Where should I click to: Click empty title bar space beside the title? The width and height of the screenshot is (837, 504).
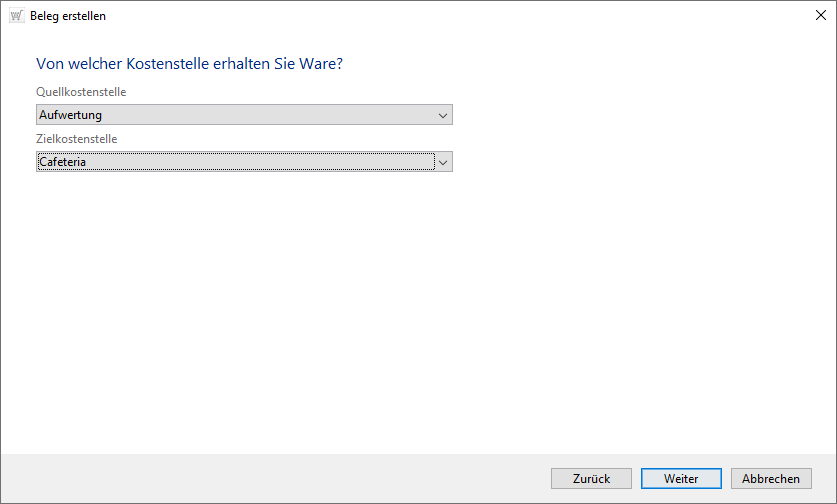[450, 16]
